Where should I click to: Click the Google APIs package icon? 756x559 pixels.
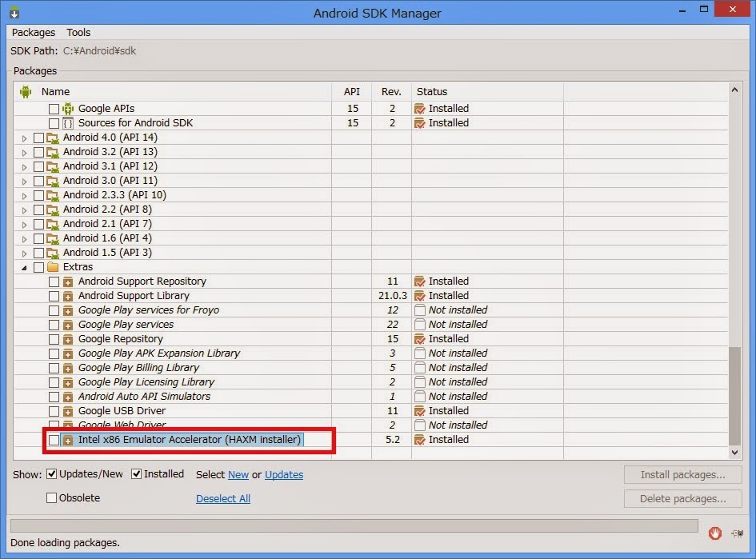[68, 109]
